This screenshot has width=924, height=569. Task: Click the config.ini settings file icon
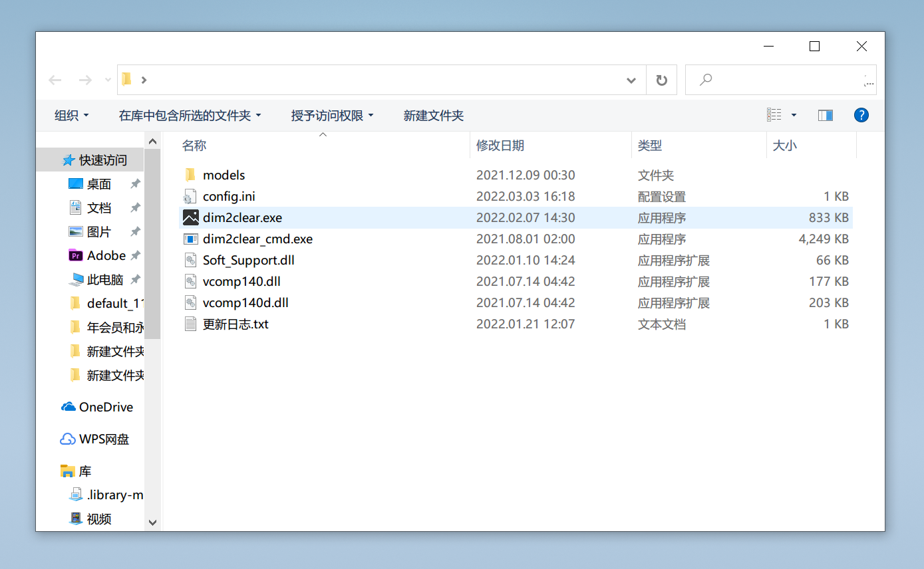click(x=191, y=196)
